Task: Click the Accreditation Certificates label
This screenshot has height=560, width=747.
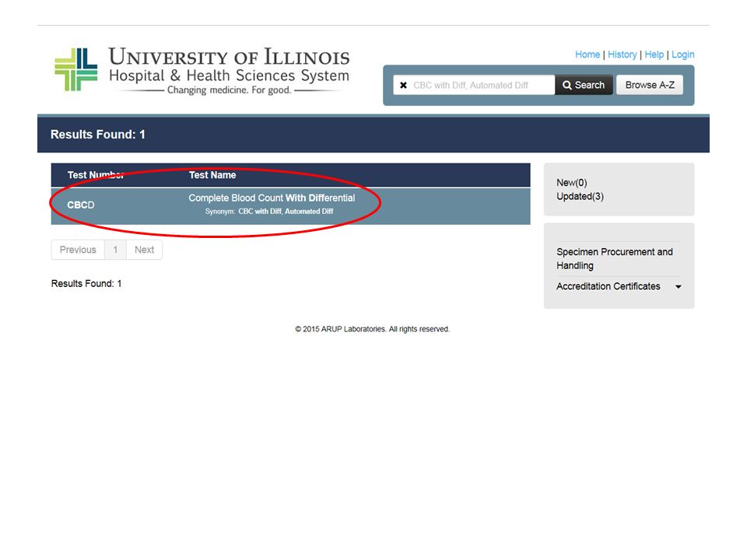Action: (x=608, y=287)
